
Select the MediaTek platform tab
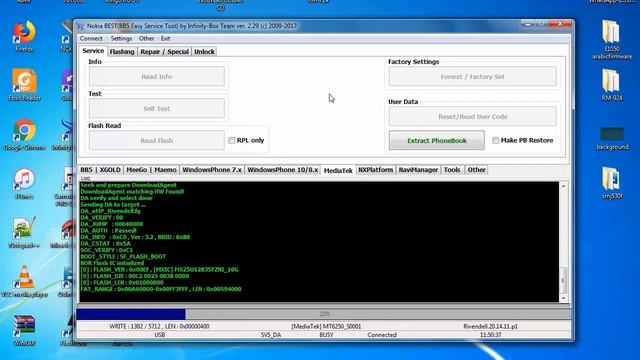coord(338,170)
